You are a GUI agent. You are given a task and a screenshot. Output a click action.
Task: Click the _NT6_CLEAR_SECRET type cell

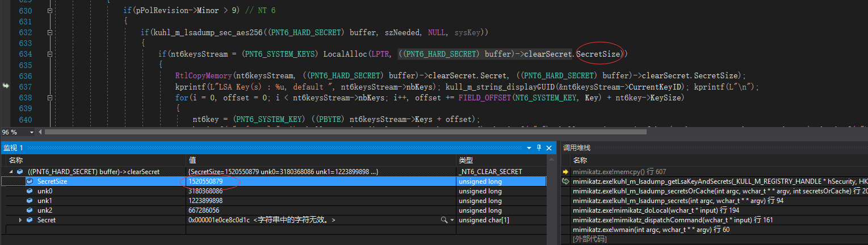click(489, 172)
